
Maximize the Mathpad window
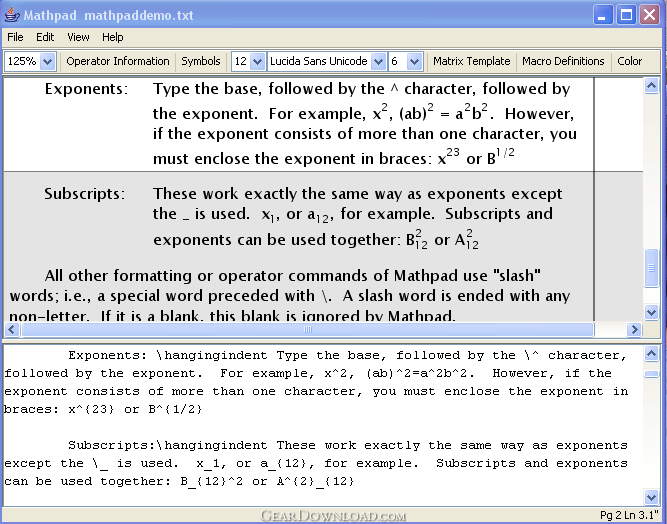626,15
